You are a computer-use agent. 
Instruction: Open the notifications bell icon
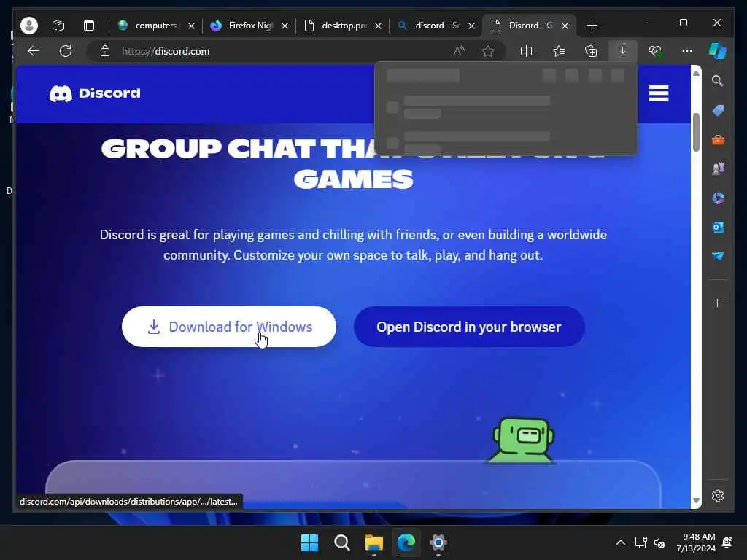pyautogui.click(x=727, y=542)
